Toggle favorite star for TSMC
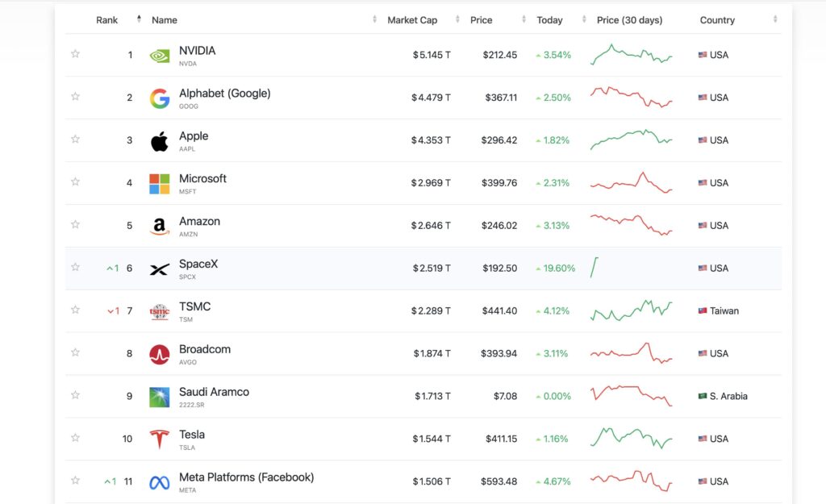The width and height of the screenshot is (826, 504). pyautogui.click(x=75, y=310)
